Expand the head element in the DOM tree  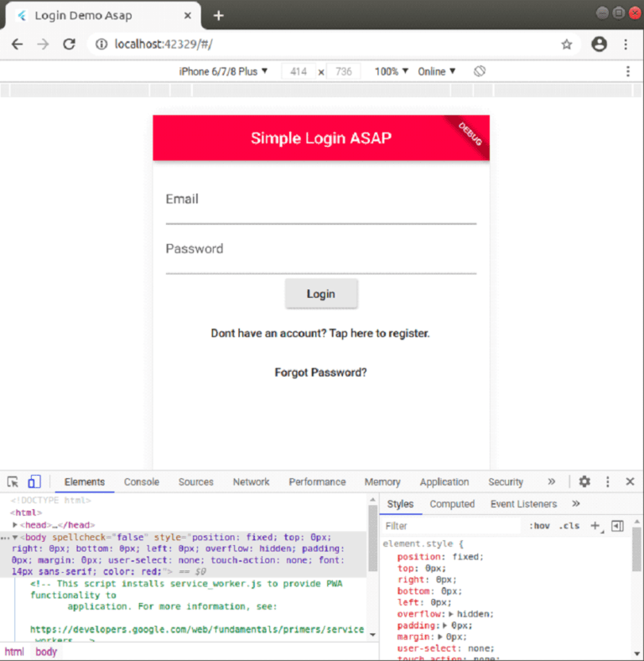coord(15,525)
